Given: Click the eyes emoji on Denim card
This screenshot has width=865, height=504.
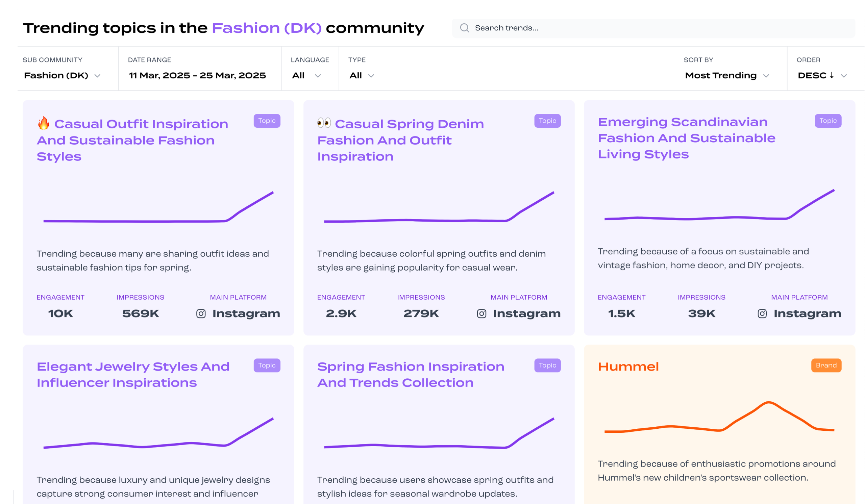Looking at the screenshot, I should pyautogui.click(x=324, y=123).
